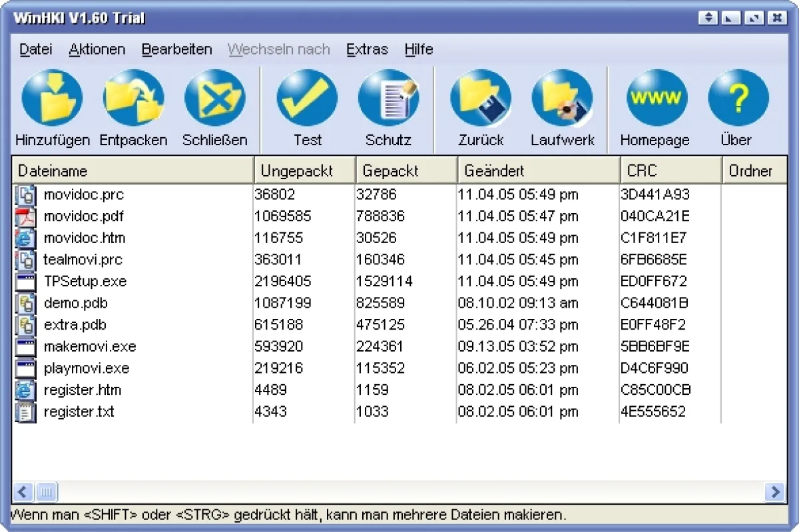The height and width of the screenshot is (532, 799).
Task: Open the Extras menu
Action: click(367, 49)
